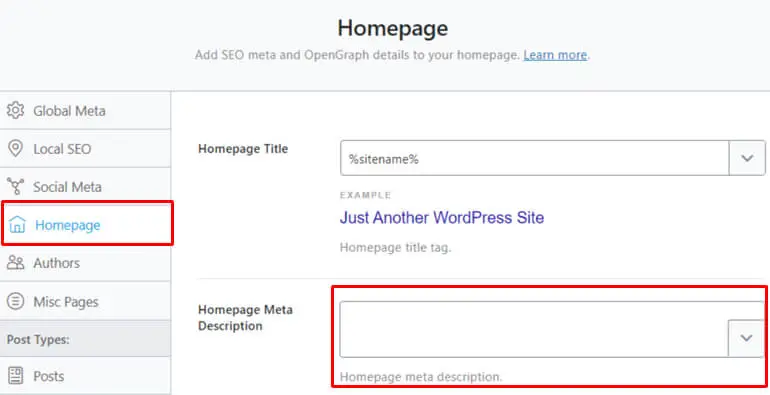Go to the Social Meta tab
The image size is (770, 395).
tap(85, 187)
